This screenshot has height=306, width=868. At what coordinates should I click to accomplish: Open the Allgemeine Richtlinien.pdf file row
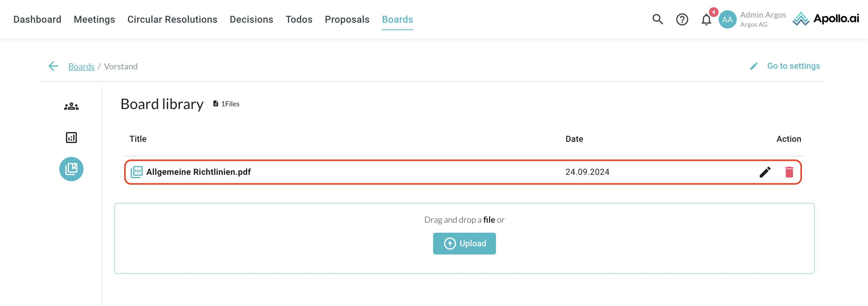(198, 172)
